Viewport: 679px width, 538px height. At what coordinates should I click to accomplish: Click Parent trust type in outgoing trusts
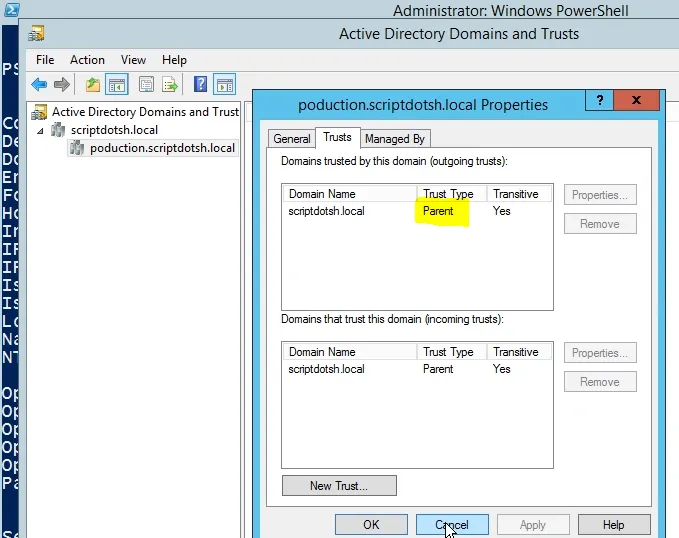tap(438, 211)
